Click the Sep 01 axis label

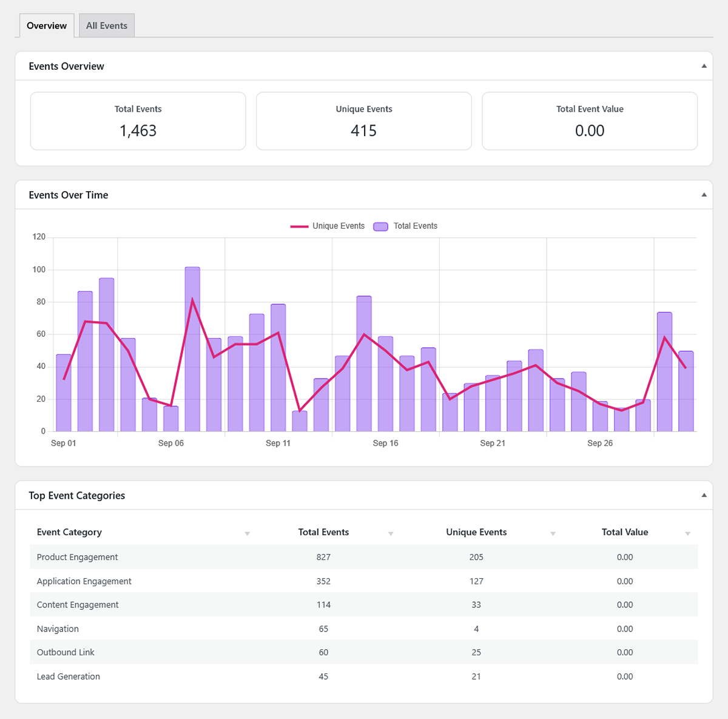(64, 444)
